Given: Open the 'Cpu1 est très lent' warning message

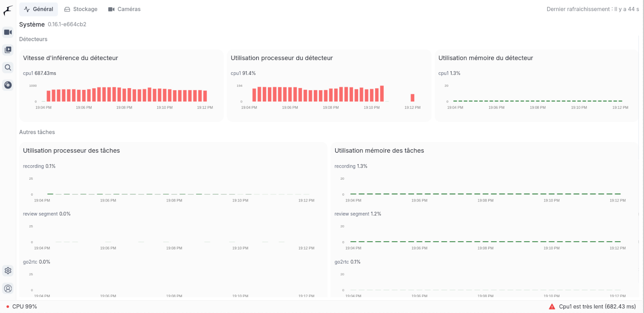Looking at the screenshot, I should 597,307.
